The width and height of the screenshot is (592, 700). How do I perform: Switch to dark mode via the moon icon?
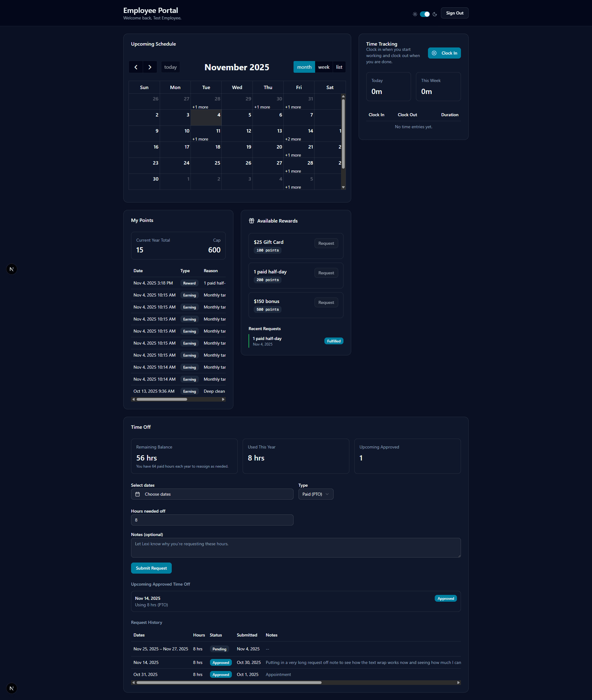pos(435,14)
